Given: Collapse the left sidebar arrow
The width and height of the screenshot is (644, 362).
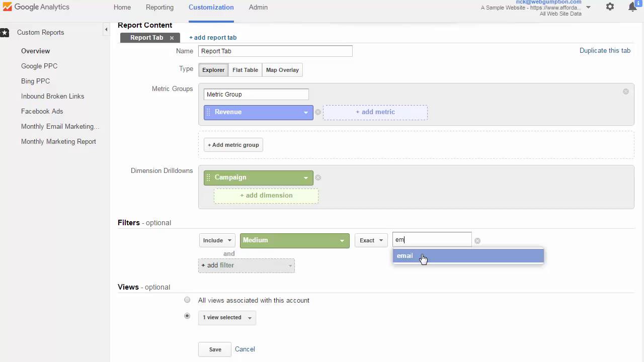Looking at the screenshot, I should point(106,30).
